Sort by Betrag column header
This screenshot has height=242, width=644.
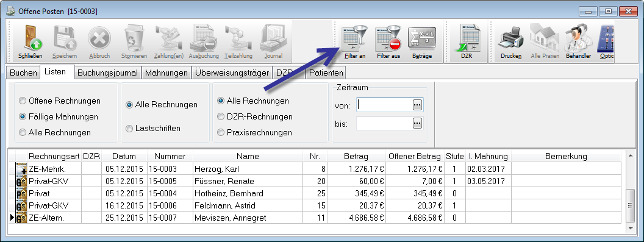[357, 156]
